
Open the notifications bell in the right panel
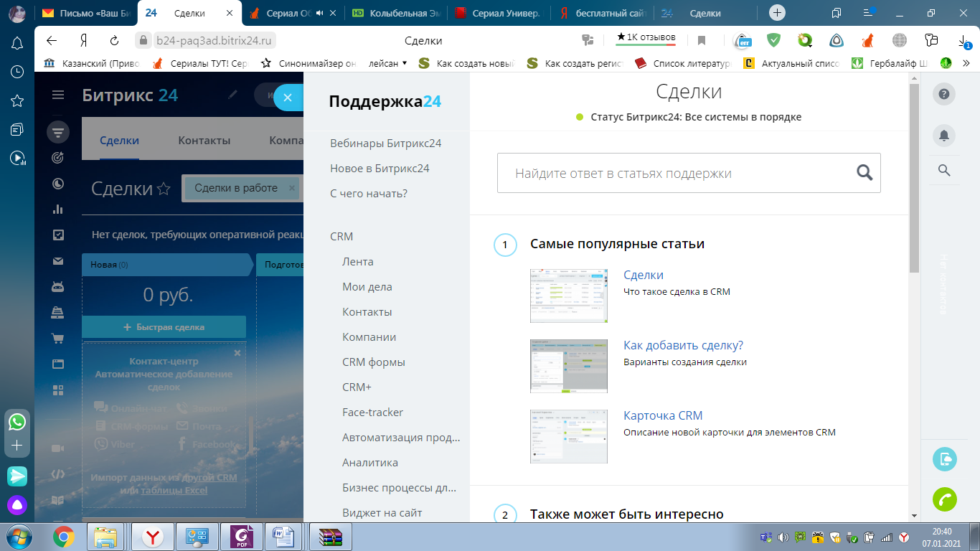pos(944,134)
